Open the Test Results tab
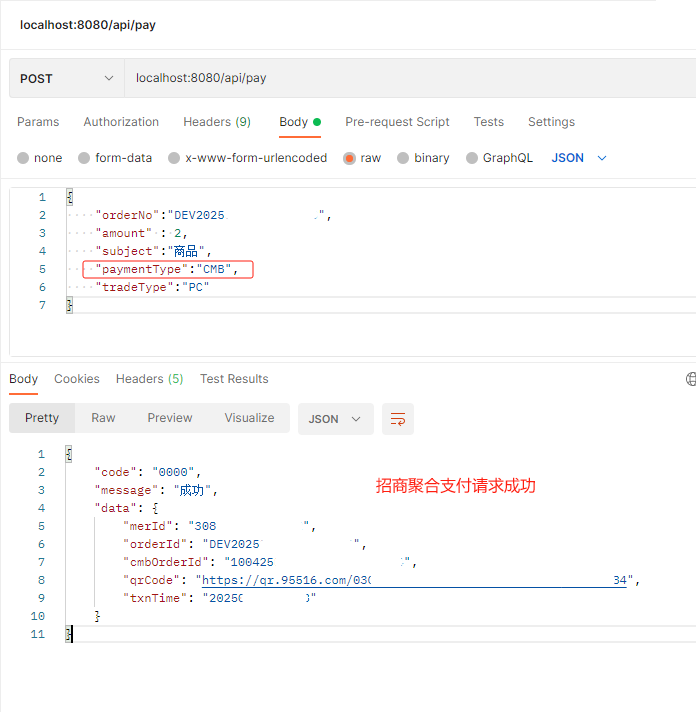 pyautogui.click(x=234, y=379)
